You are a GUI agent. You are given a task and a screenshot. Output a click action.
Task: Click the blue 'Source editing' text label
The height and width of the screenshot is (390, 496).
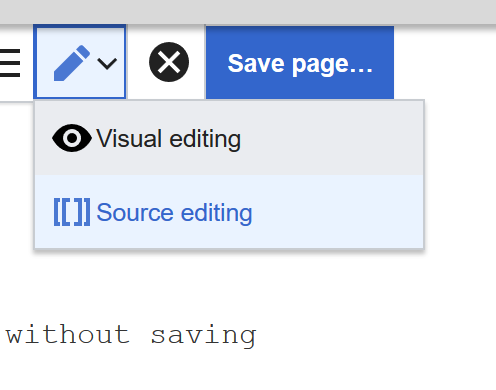coord(174,213)
